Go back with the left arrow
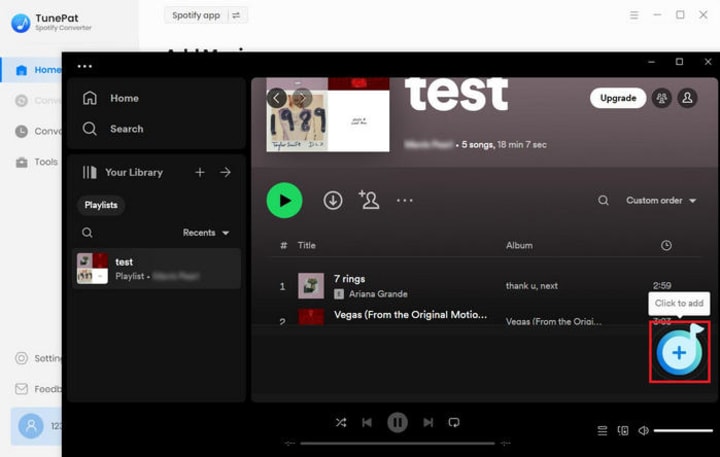Viewport: 720px width, 457px height. point(276,98)
